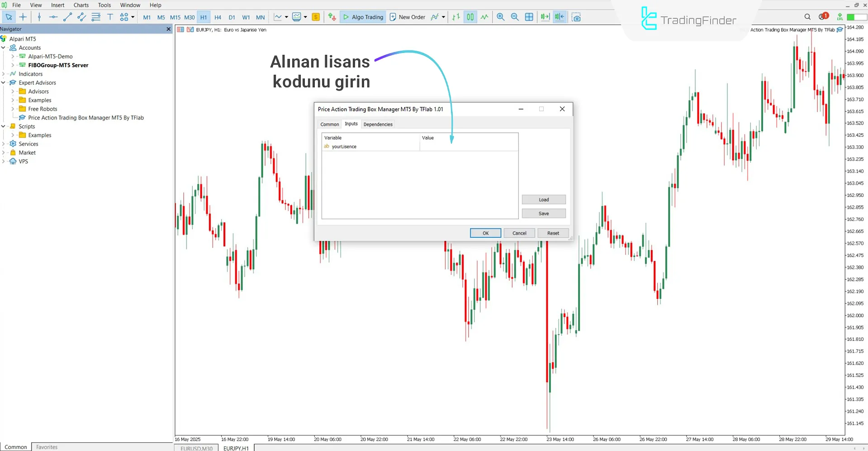Switch chart to M5 timeframe
The height and width of the screenshot is (451, 868).
coord(161,17)
